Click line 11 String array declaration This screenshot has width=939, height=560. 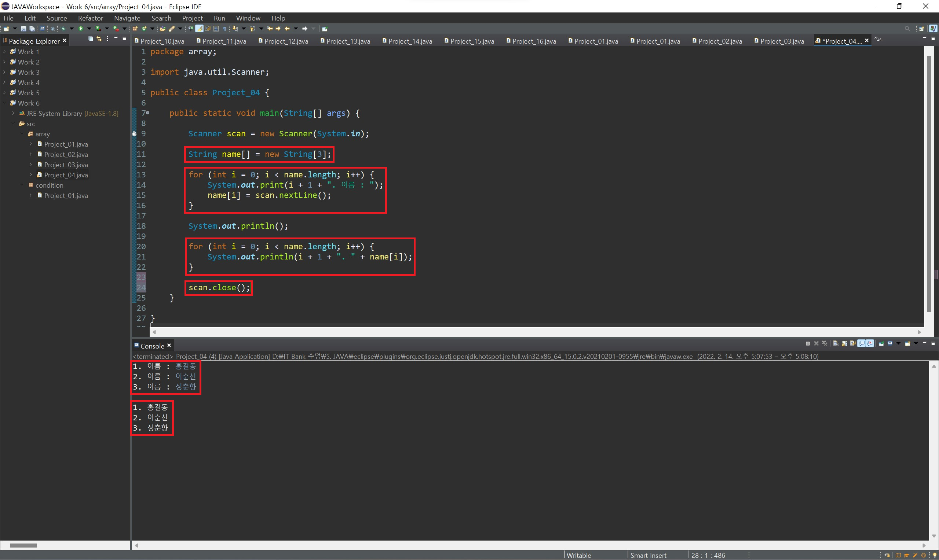point(259,154)
